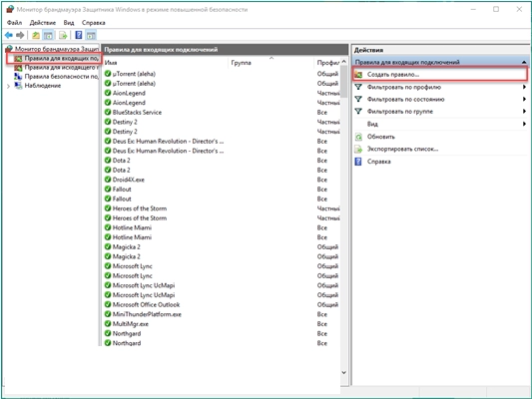The width and height of the screenshot is (532, 399).
Task: Open the Файл menu
Action: click(x=14, y=23)
